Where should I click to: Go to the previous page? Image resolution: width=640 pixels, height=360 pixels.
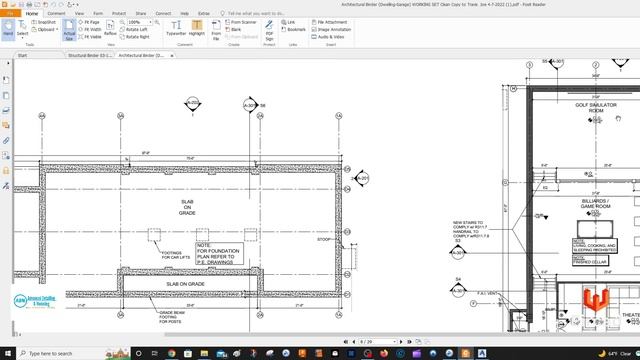point(353,342)
